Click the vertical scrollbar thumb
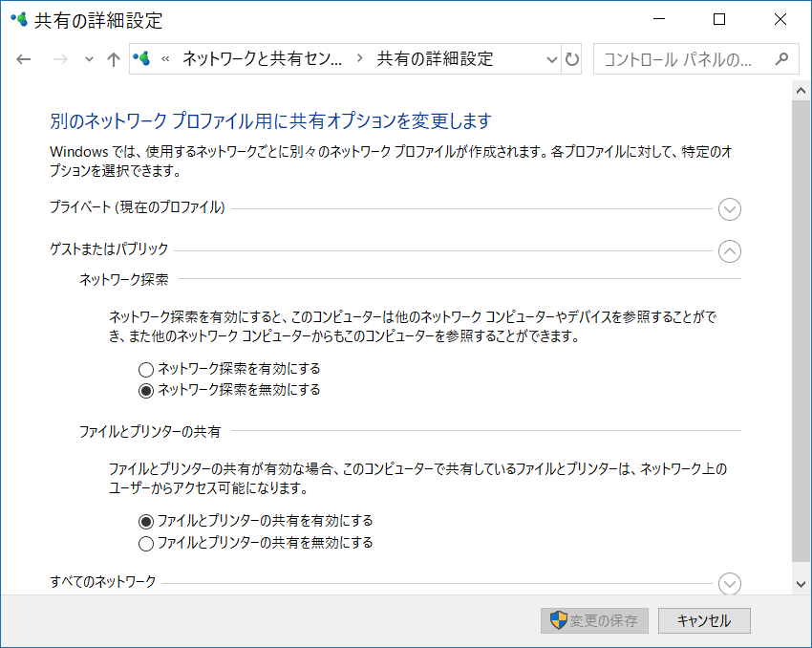 click(801, 331)
